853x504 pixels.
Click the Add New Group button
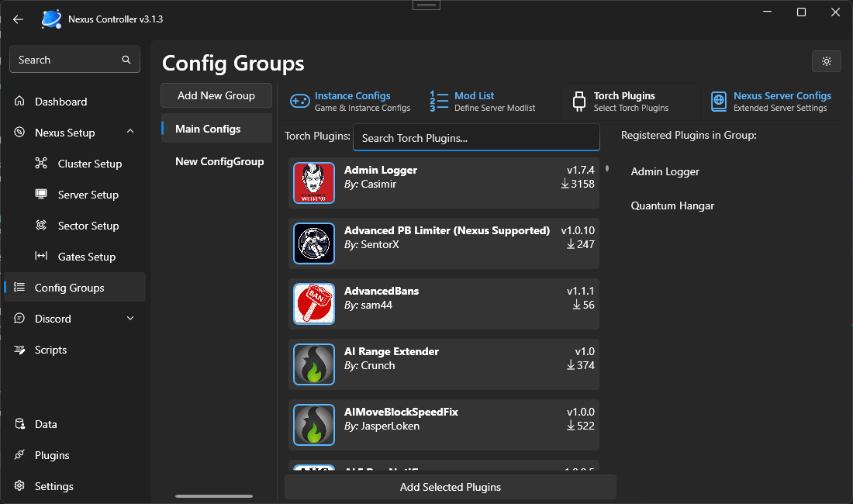pyautogui.click(x=216, y=95)
